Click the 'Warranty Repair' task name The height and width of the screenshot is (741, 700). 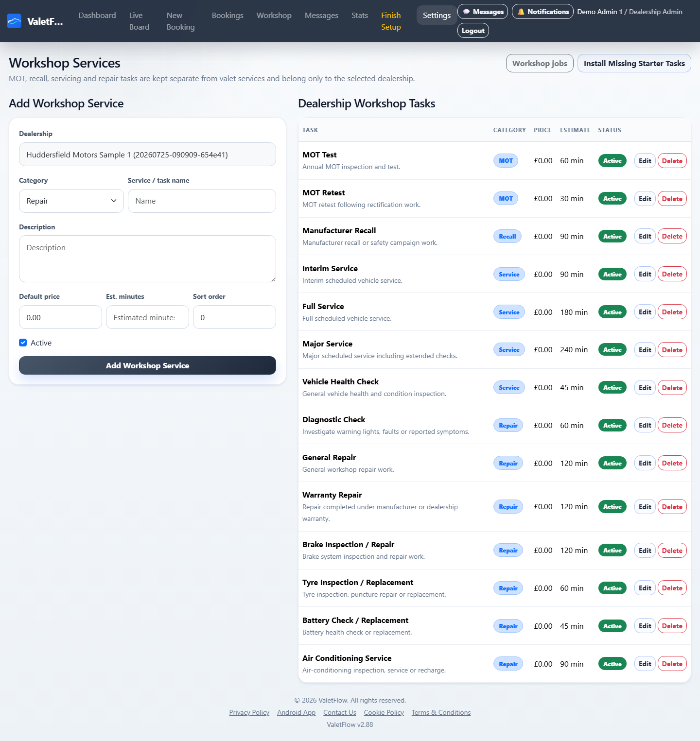tap(332, 495)
